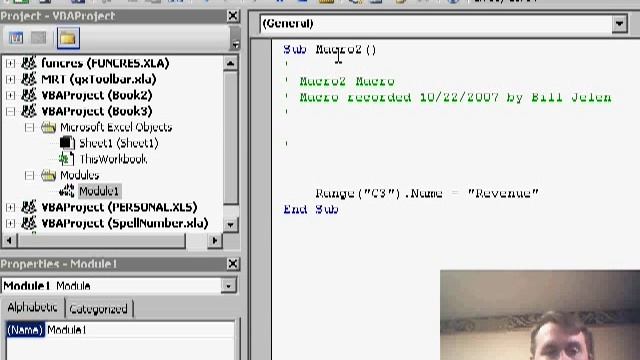Select Module1 in the project tree
640x360 pixels.
(99, 191)
